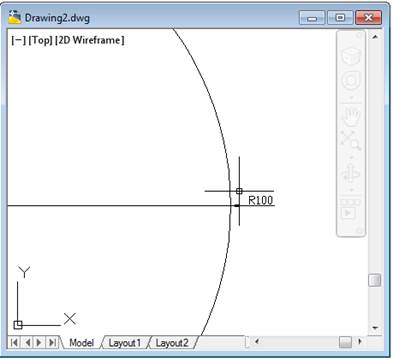Screen dimensions: 393x361
Task: Open the [-] viewport controls menu
Action: coord(18,40)
